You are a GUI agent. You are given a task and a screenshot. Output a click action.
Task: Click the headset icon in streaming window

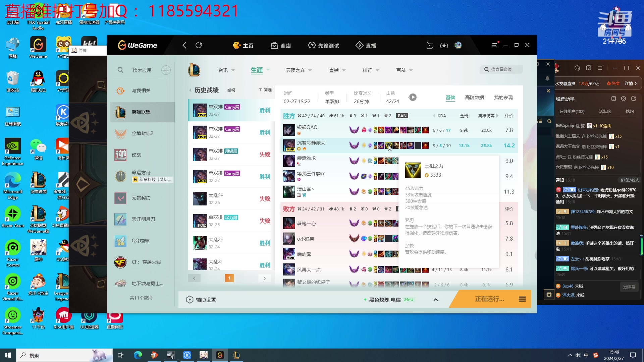tap(577, 68)
